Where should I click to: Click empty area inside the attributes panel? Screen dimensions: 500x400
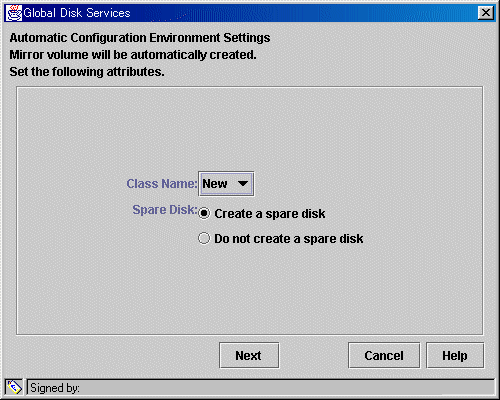[250, 127]
